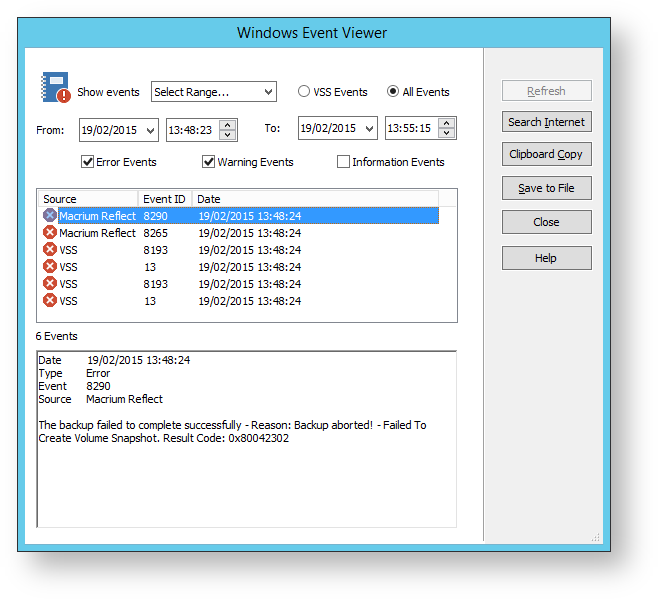Open the From date picker dropdown
The width and height of the screenshot is (659, 600).
pyautogui.click(x=150, y=130)
